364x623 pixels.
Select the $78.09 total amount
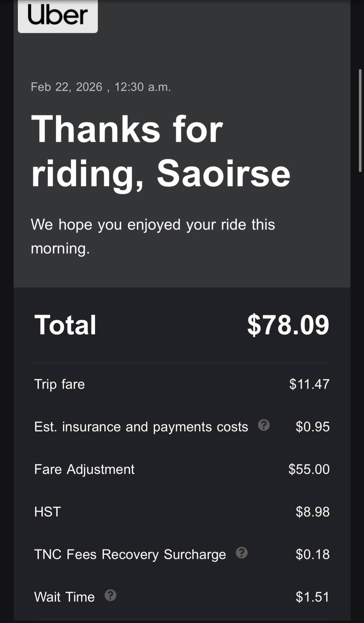point(288,325)
